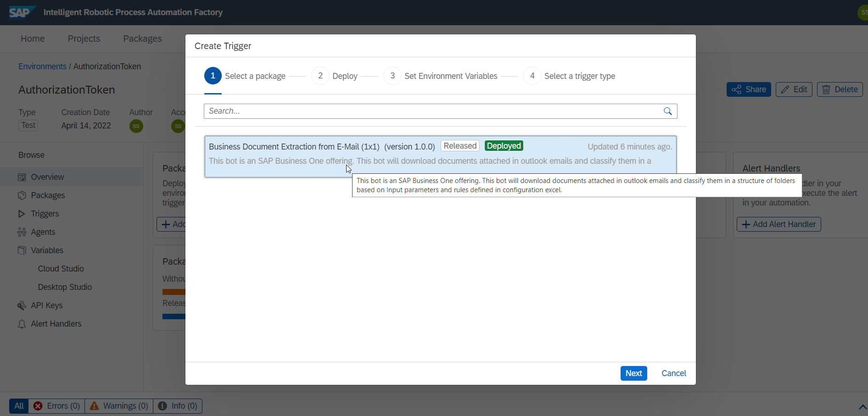Open Overview in the Browse sidebar
This screenshot has width=868, height=416.
click(x=72, y=177)
